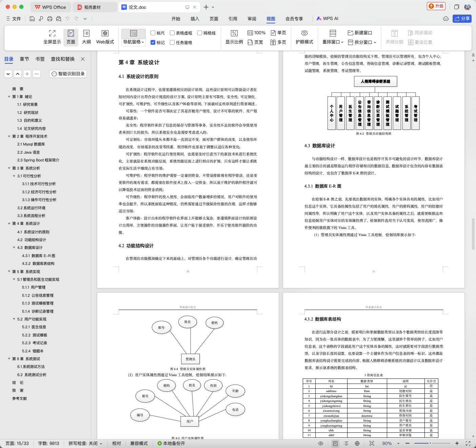The image size is (476, 448).
Task: Close the navigation pane with its X
Action: 83,59
